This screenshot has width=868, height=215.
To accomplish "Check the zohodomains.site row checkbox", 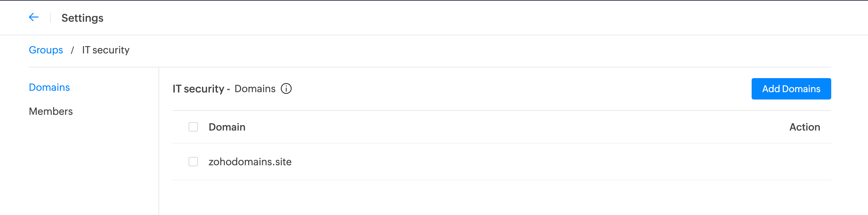I will click(193, 162).
